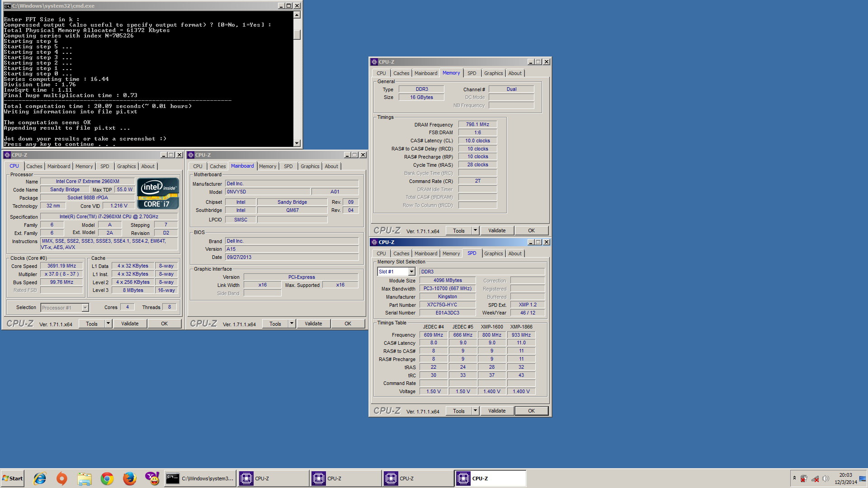The image size is (868, 488).
Task: Click Multiplier value x 37.0 ( 8 - 37 )
Action: [x=61, y=274]
